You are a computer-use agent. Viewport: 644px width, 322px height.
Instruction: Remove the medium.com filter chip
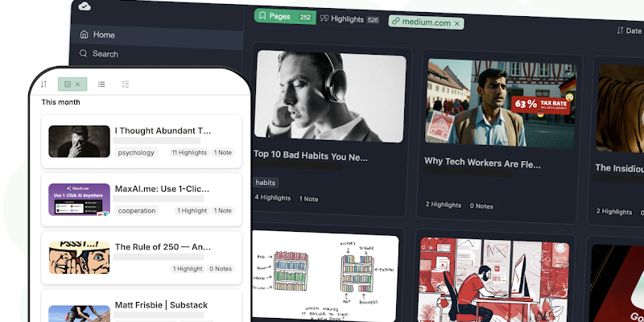(457, 23)
